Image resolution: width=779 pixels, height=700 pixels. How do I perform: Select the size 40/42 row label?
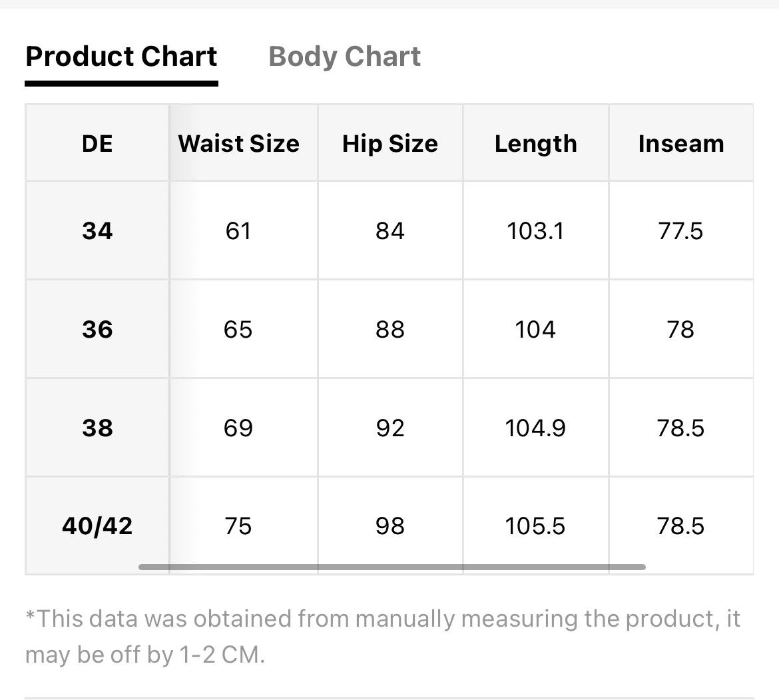coord(97,525)
